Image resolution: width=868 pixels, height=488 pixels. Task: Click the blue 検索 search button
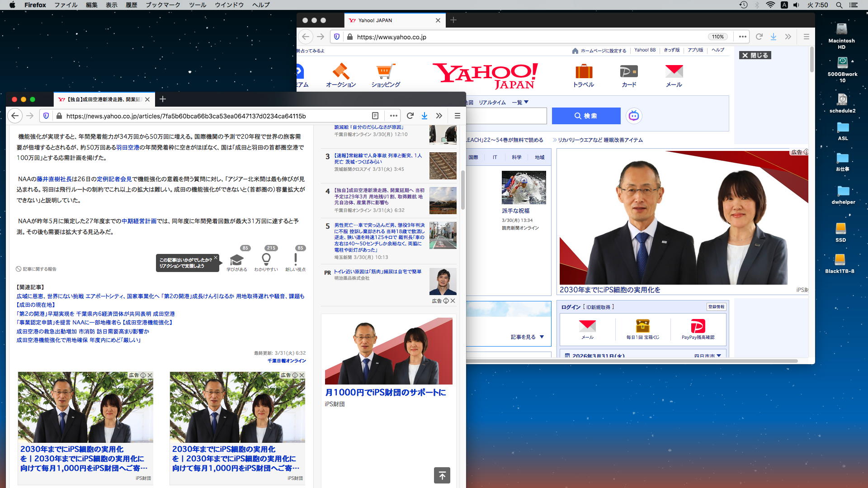click(x=586, y=116)
